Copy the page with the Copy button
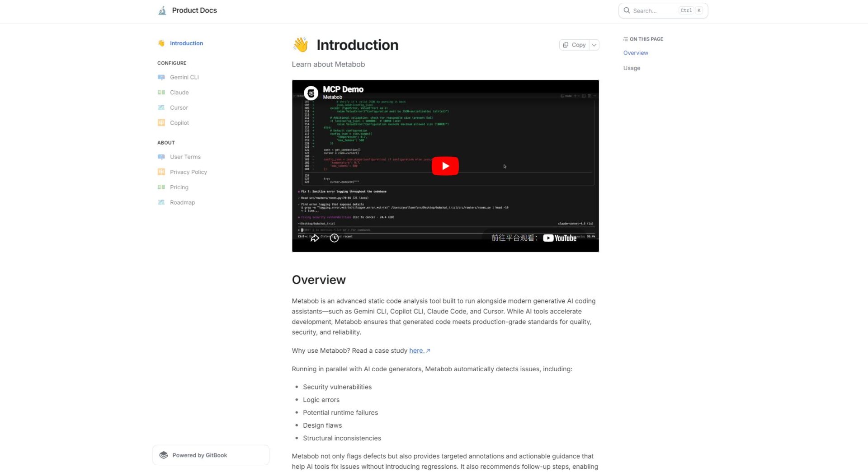Viewport: 868px width, 472px height. [x=574, y=45]
